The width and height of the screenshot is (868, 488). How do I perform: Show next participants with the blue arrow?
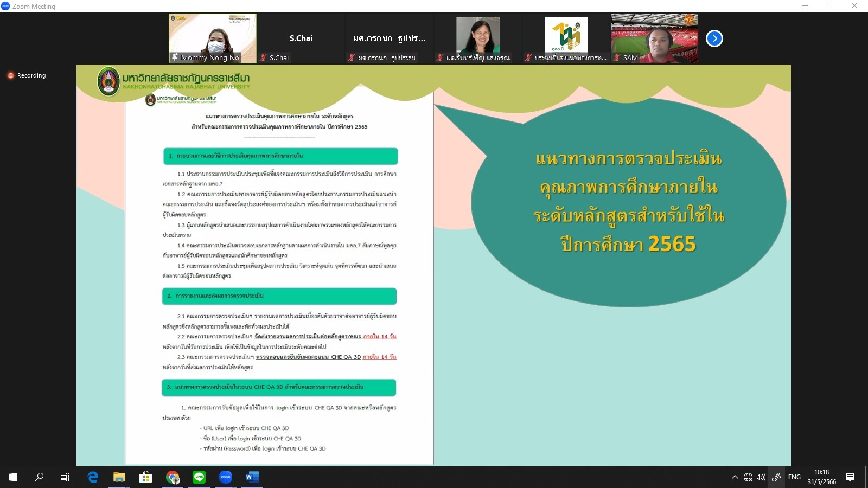714,38
